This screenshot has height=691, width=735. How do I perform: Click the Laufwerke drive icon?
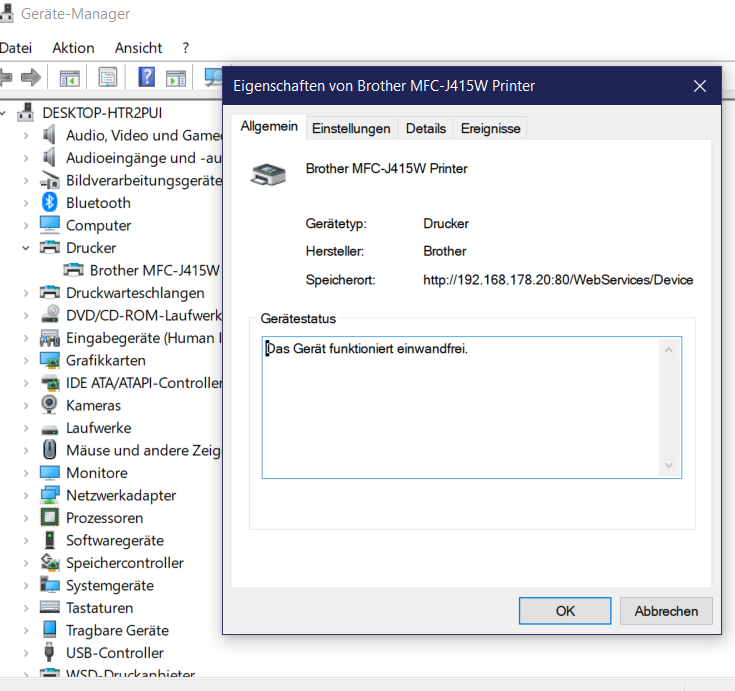click(50, 429)
